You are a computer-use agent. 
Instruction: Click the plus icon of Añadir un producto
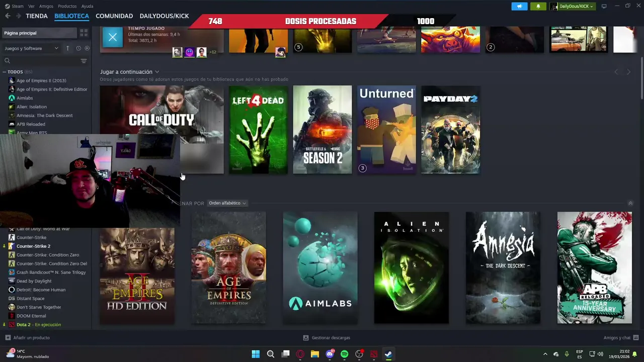(8, 338)
